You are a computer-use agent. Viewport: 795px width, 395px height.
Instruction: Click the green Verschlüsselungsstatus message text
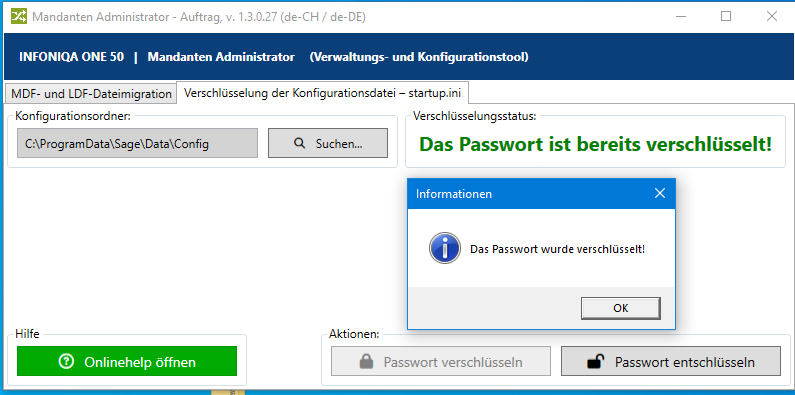click(596, 145)
